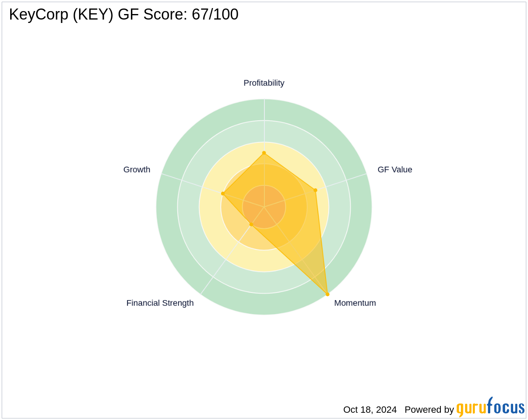Select the GF Value data point marker
The width and height of the screenshot is (528, 420).
click(315, 190)
